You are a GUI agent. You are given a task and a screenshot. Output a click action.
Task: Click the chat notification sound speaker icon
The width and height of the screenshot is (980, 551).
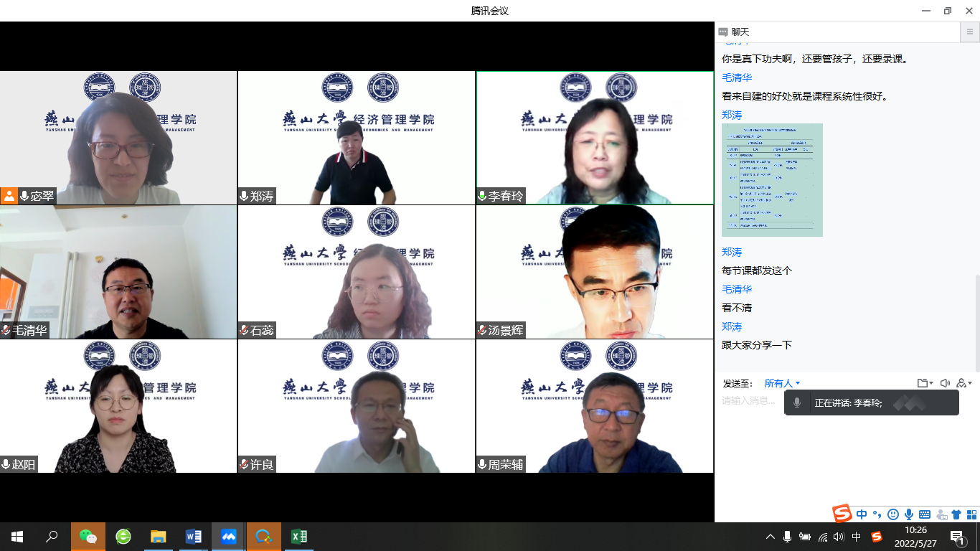point(945,383)
